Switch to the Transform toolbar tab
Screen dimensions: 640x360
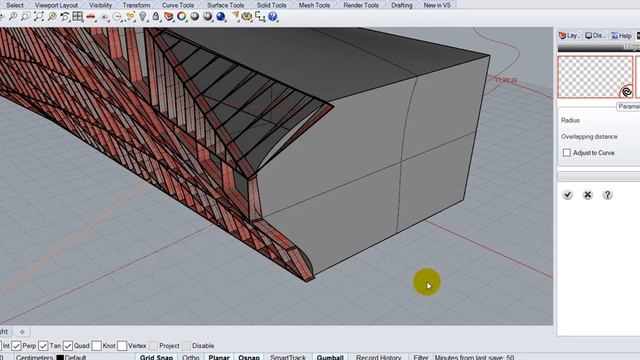(136, 5)
